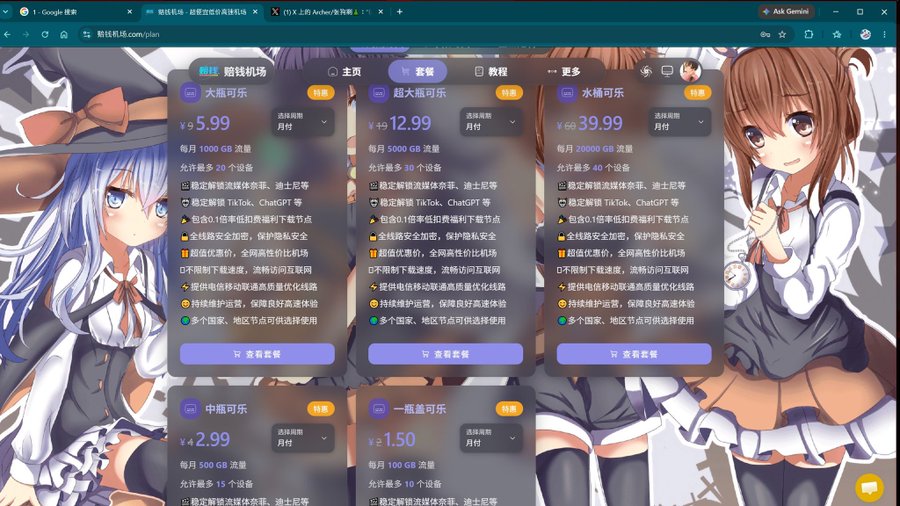The width and height of the screenshot is (900, 506).
Task: Open the live chat bubble widget
Action: 870,488
